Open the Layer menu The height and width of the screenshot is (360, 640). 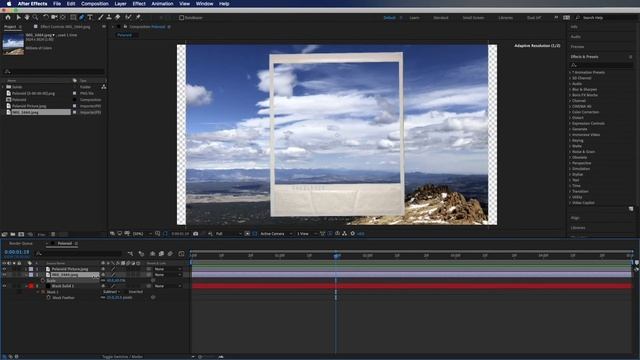(x=120, y=4)
